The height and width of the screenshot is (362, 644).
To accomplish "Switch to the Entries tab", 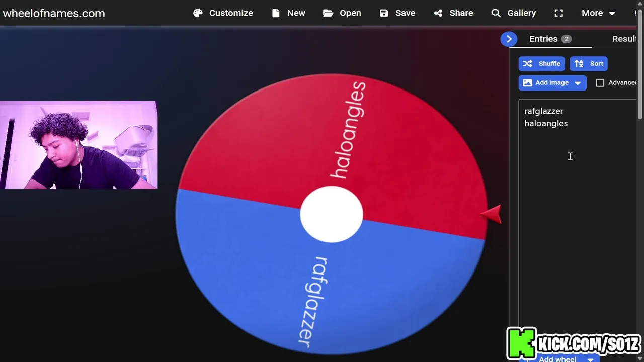I will tap(550, 39).
